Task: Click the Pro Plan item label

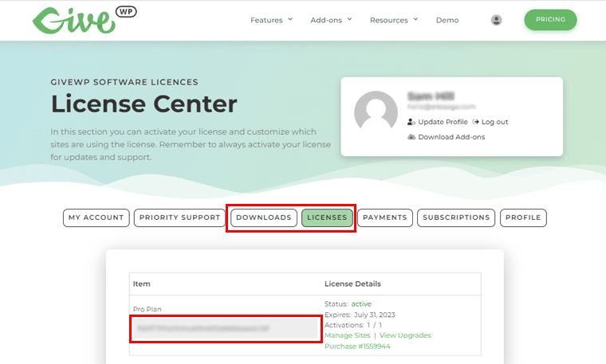Action: click(148, 309)
